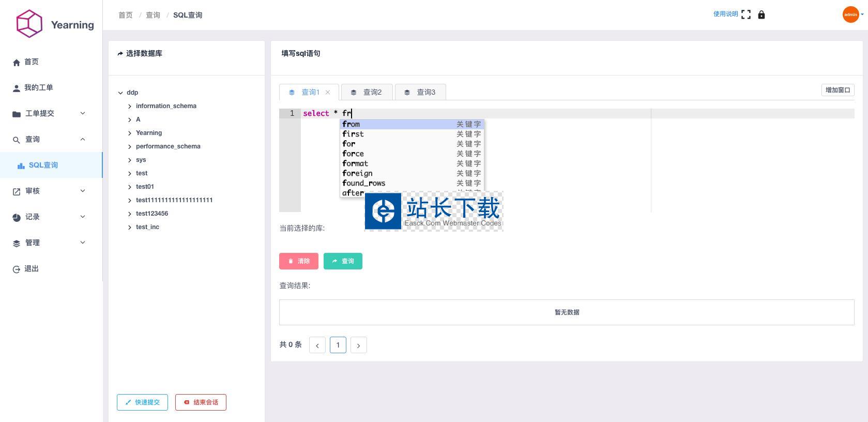Expand the 记录 submenu
Viewport: 868px width, 422px height.
point(83,217)
